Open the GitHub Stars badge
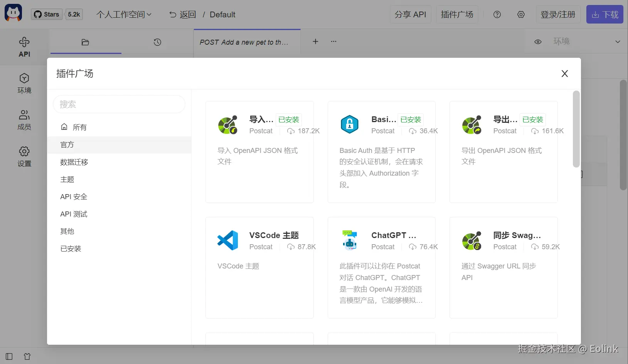The width and height of the screenshot is (628, 364). coord(47,15)
